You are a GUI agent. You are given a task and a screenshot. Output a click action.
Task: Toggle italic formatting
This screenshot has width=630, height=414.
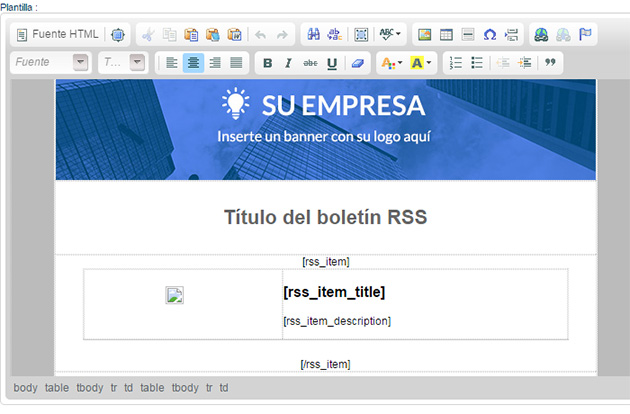[x=288, y=63]
